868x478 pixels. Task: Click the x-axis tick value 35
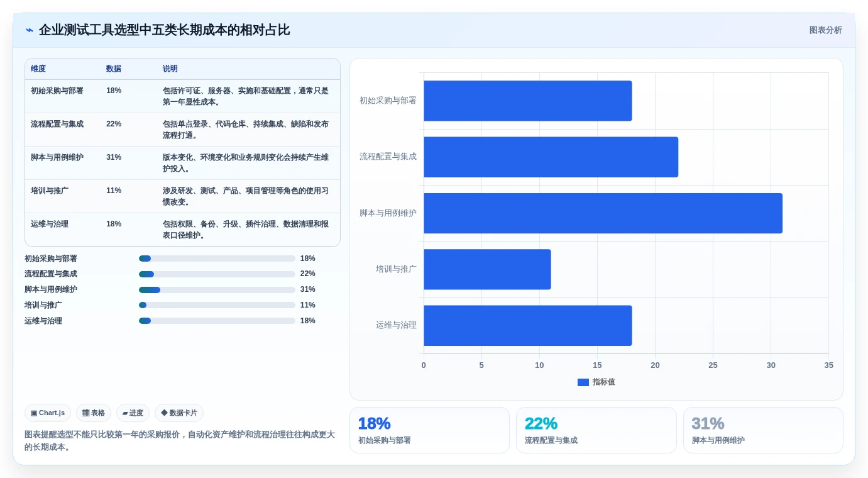pyautogui.click(x=828, y=365)
